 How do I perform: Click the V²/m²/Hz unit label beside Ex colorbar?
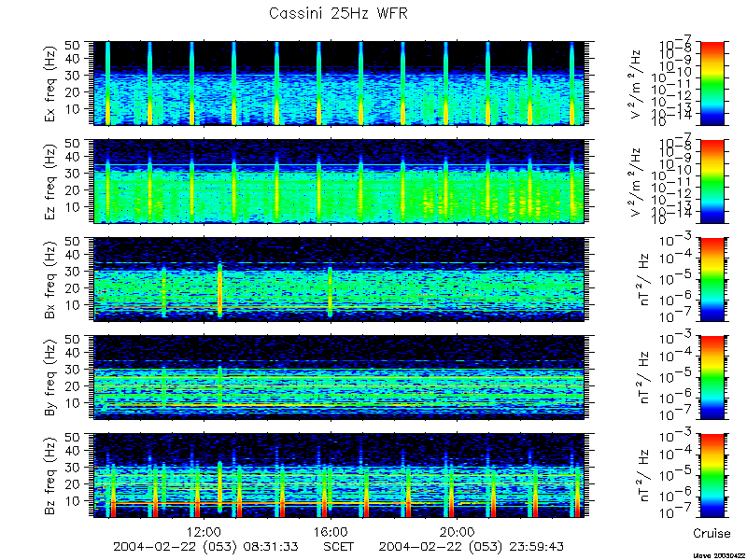coord(636,83)
